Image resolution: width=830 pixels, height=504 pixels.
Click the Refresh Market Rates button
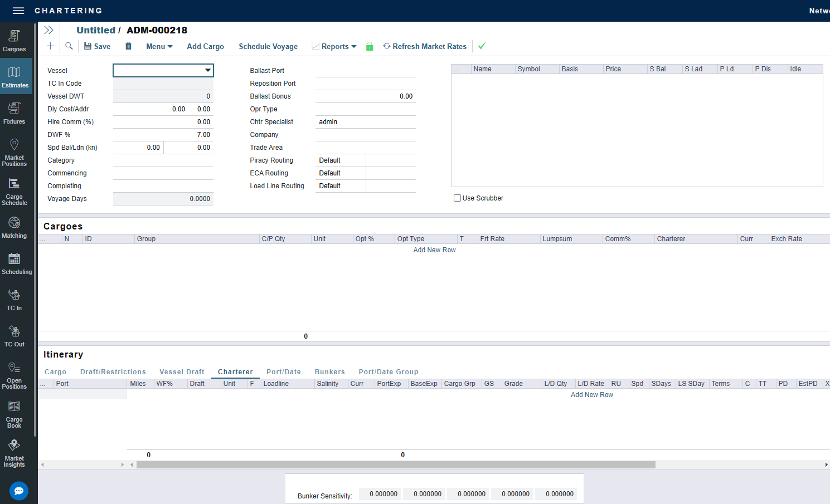(x=425, y=47)
